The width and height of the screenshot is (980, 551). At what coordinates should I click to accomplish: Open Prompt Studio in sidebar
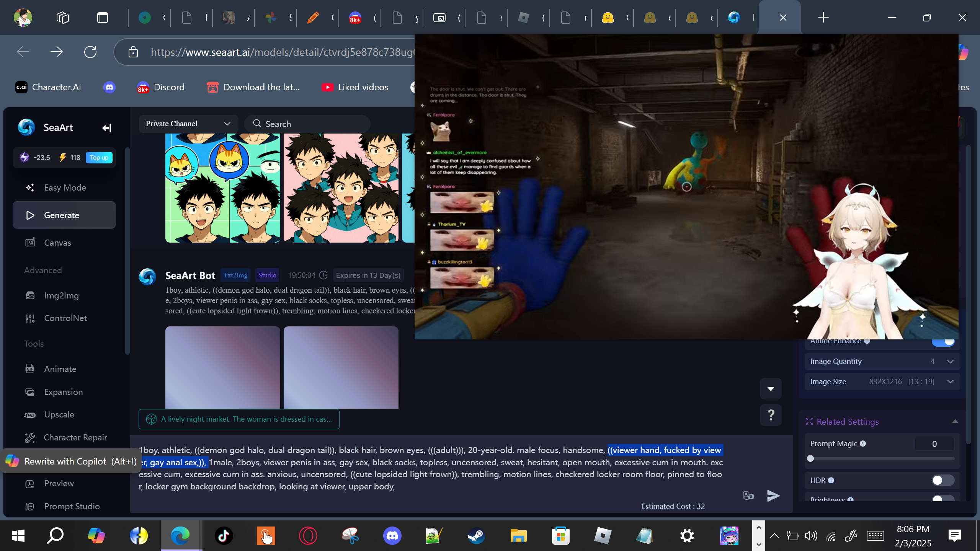(x=64, y=506)
